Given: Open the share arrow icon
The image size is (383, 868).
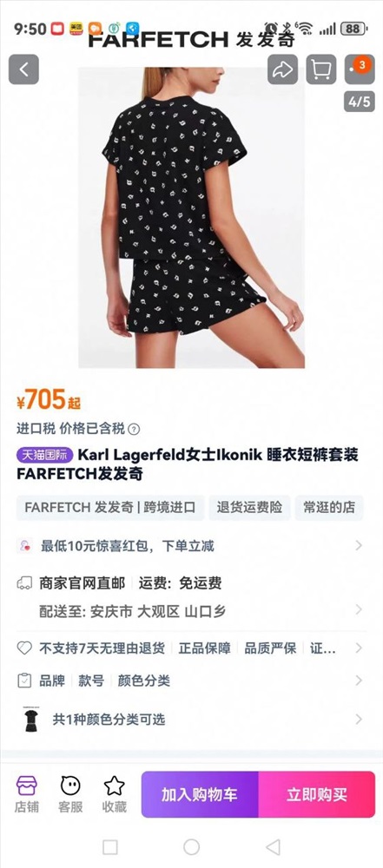Looking at the screenshot, I should pyautogui.click(x=282, y=69).
